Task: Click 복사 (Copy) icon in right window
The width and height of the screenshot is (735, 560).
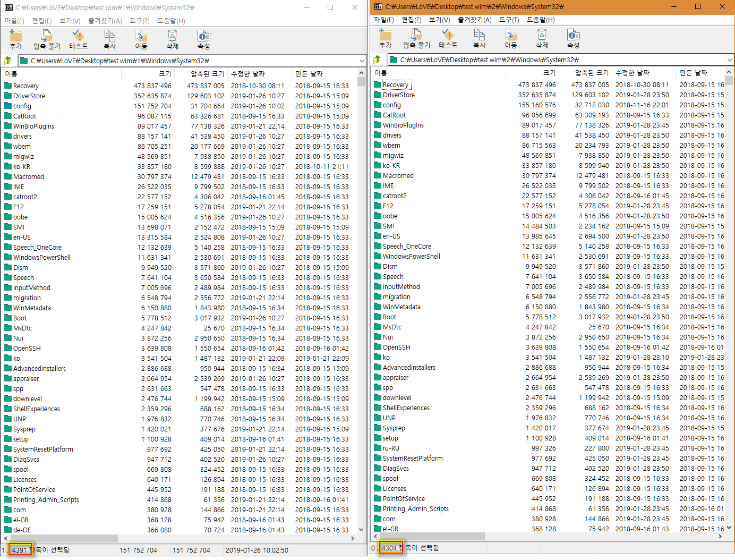Action: 479,35
